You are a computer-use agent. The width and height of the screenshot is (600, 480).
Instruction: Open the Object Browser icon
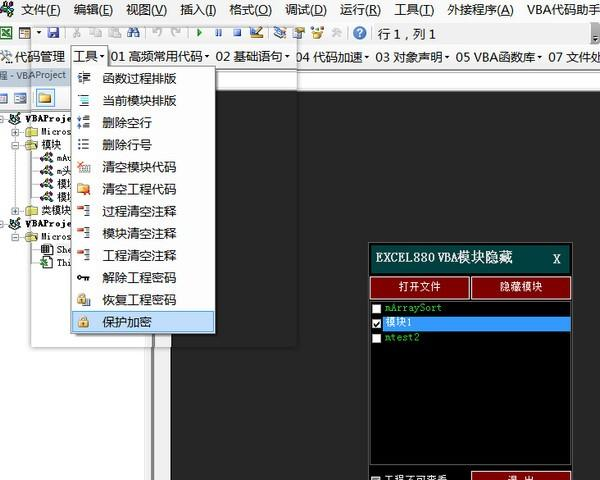317,33
